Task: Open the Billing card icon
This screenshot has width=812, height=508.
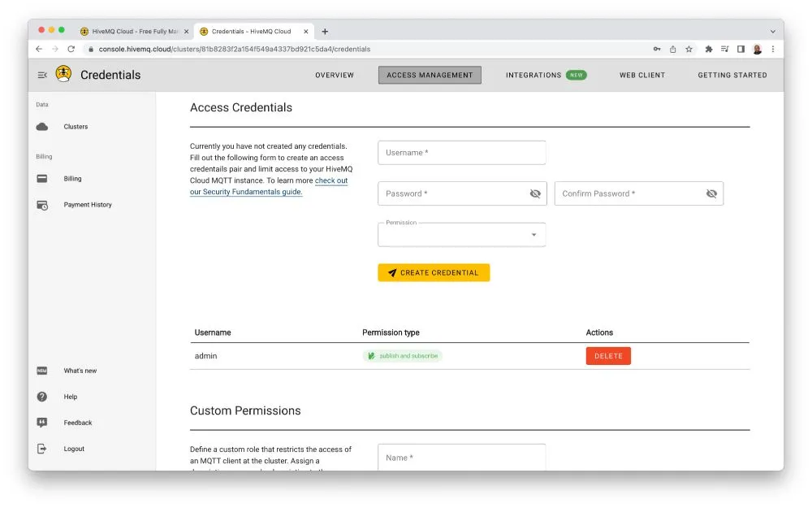Action: (x=42, y=178)
